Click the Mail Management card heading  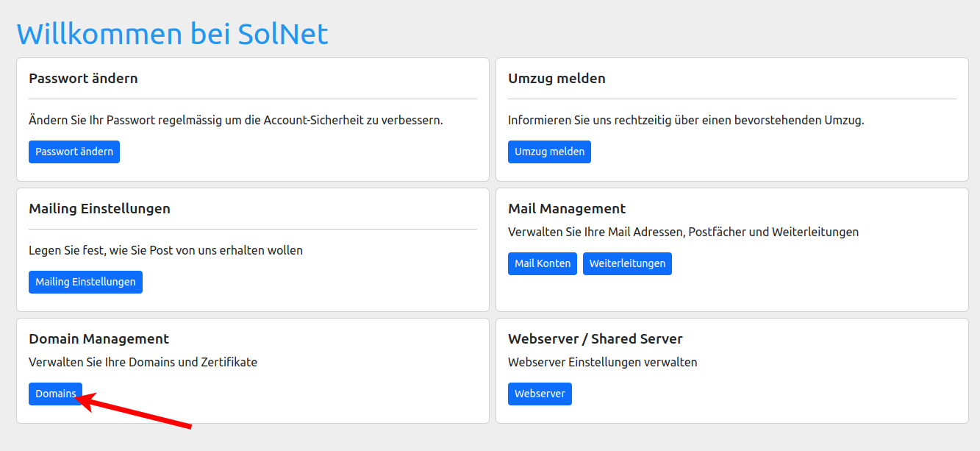(x=567, y=208)
